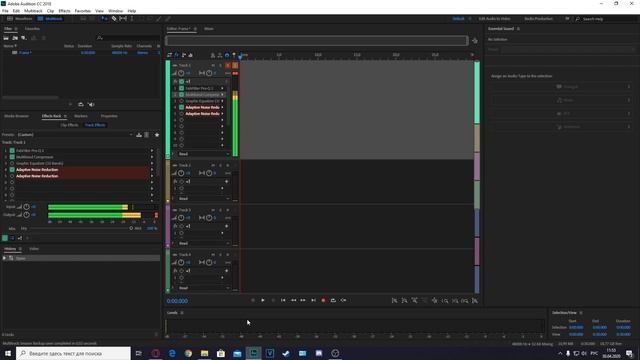Toggle Multiband Compressor power in Effects Rack
The width and height of the screenshot is (640, 360).
click(x=12, y=157)
